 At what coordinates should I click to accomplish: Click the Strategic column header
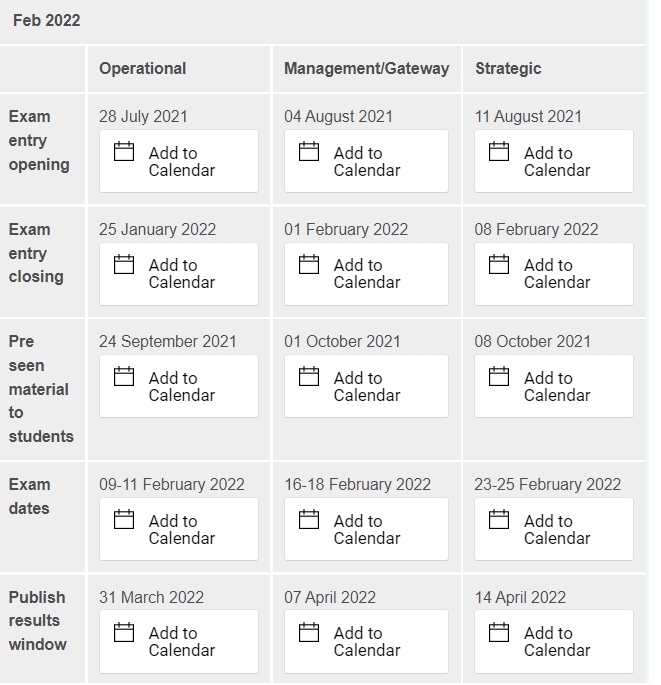point(508,69)
